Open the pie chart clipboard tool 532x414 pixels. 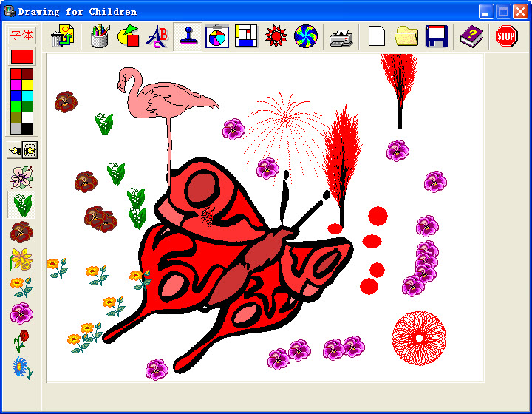[217, 36]
